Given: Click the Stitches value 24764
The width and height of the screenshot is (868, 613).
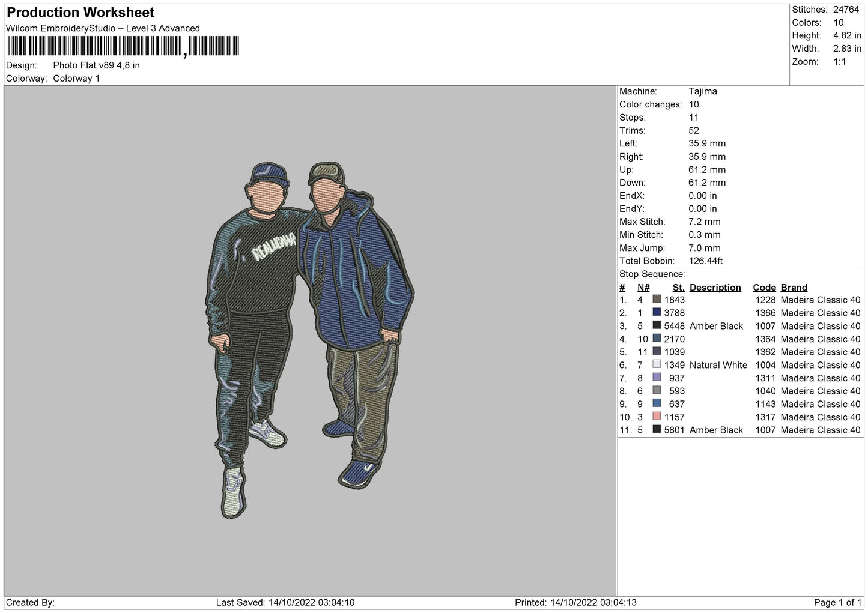Looking at the screenshot, I should (846, 10).
